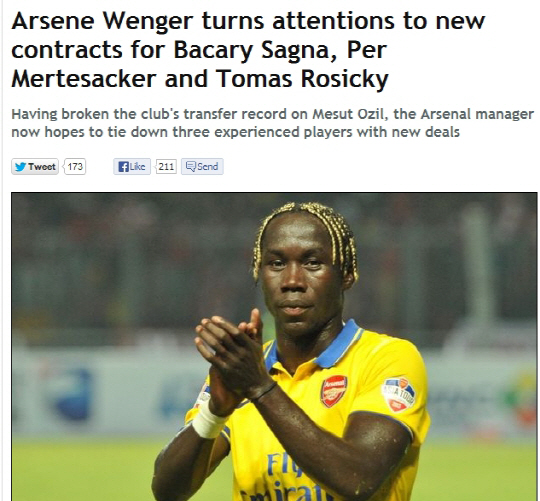540x501 pixels.
Task: Click the Facebook f logo icon
Action: 123,167
